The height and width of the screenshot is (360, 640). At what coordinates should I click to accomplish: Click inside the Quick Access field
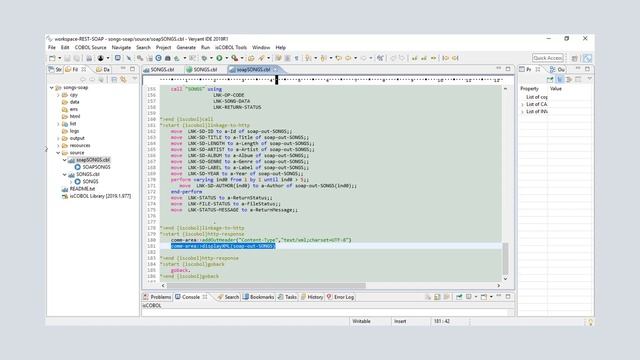[x=547, y=58]
